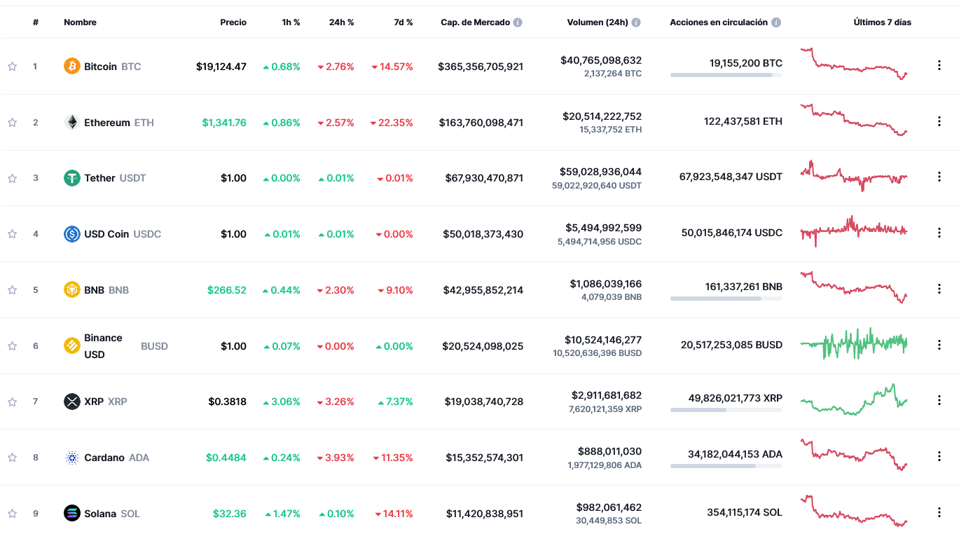This screenshot has height=534, width=980.
Task: Toggle the watchlist star for Tether
Action: coord(13,178)
